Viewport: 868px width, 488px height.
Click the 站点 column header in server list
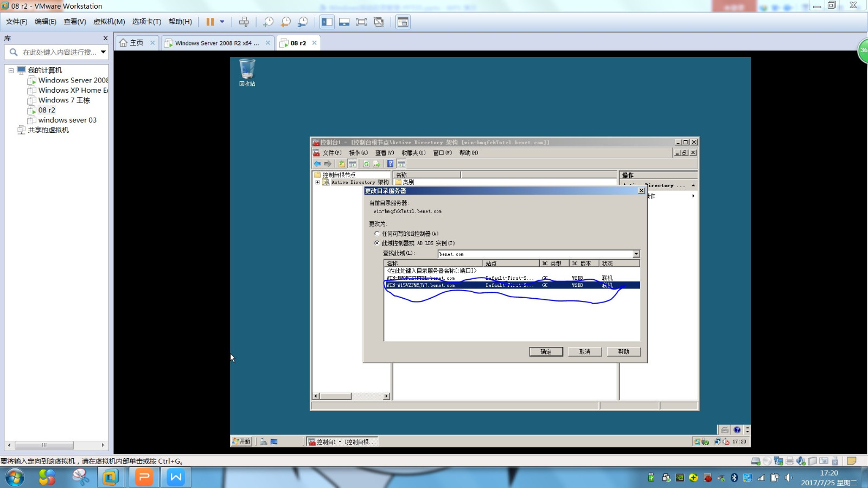tap(511, 264)
